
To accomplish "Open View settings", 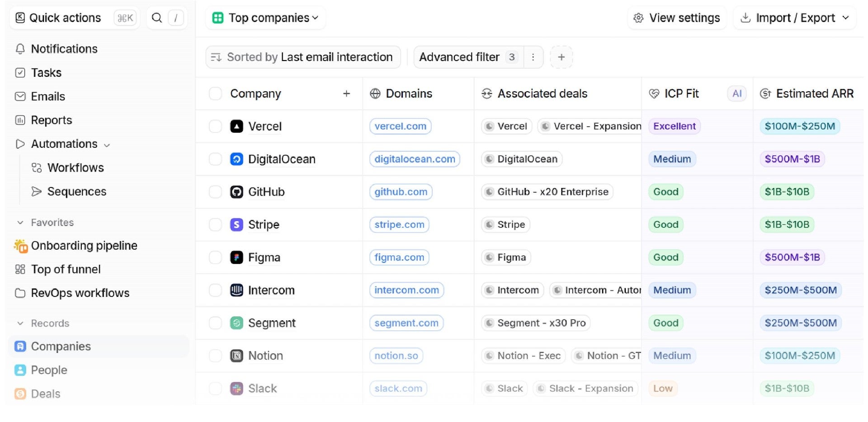I will pos(677,18).
